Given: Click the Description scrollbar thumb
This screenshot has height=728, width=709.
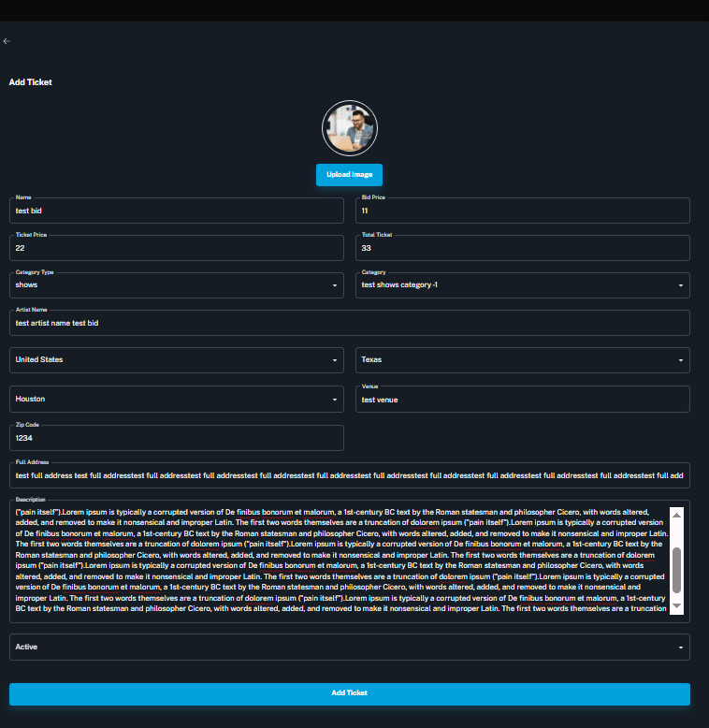Looking at the screenshot, I should tap(676, 570).
